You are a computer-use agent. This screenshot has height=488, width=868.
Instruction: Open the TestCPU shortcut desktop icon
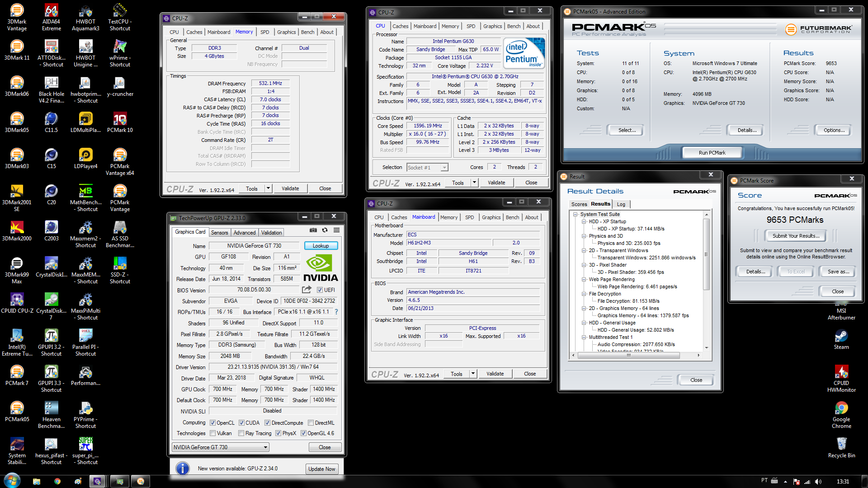tap(120, 17)
